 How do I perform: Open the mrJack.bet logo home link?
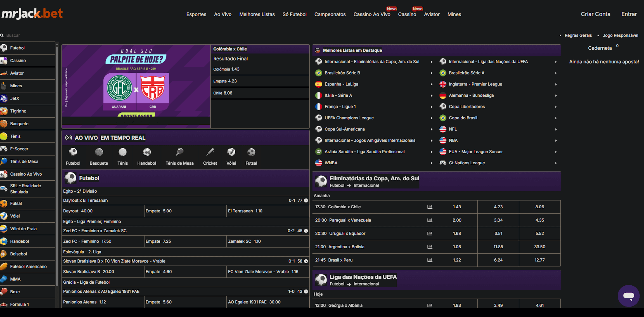pos(32,14)
